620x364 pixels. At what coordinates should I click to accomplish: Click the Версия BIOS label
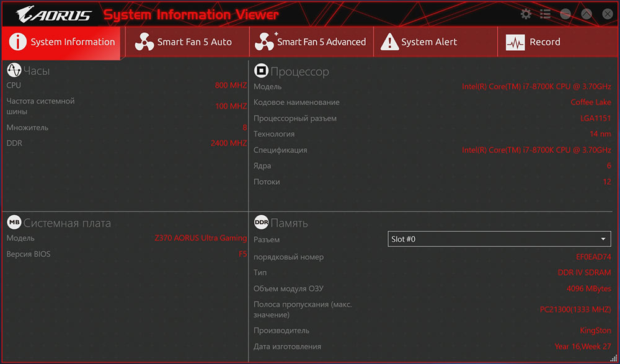(x=29, y=254)
